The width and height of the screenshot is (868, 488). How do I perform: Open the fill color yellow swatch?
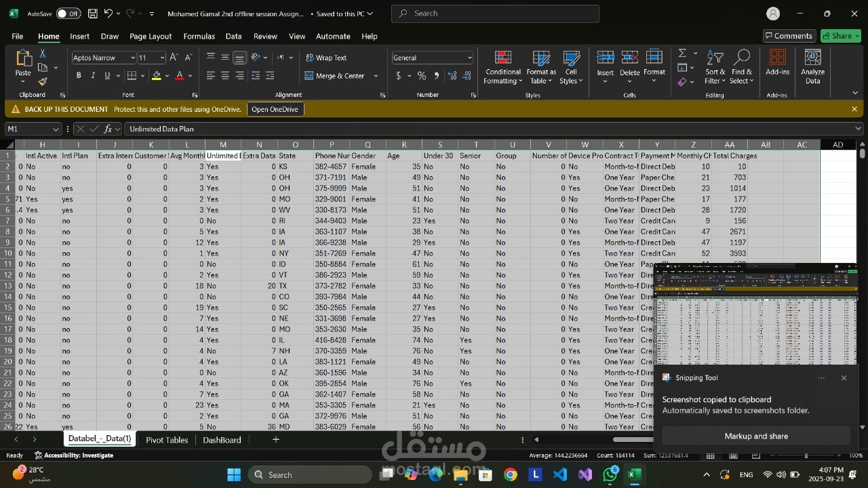point(157,76)
